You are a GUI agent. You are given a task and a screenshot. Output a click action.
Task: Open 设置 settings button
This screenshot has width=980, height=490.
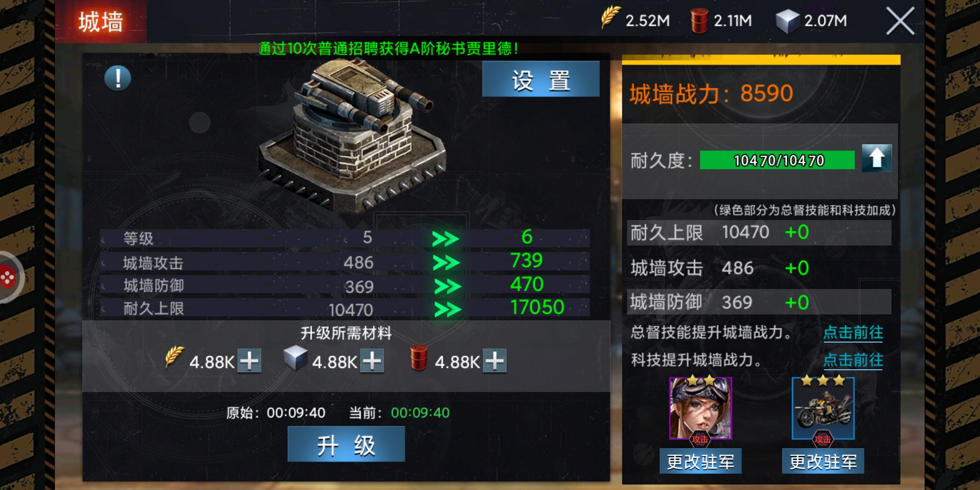pyautogui.click(x=541, y=80)
